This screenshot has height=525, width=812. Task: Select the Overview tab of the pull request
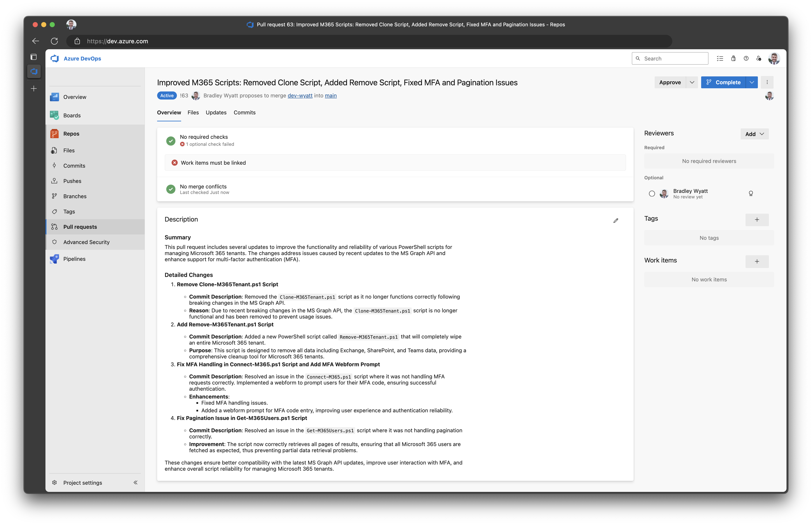(x=169, y=112)
